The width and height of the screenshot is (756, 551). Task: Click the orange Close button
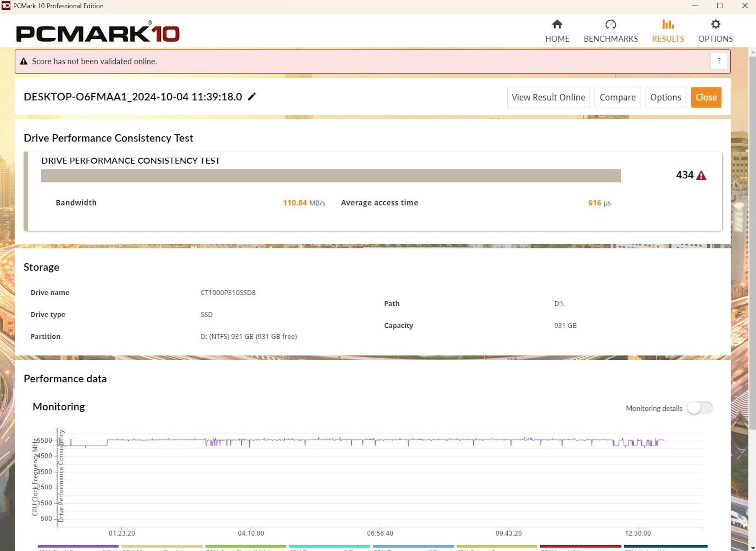click(706, 97)
